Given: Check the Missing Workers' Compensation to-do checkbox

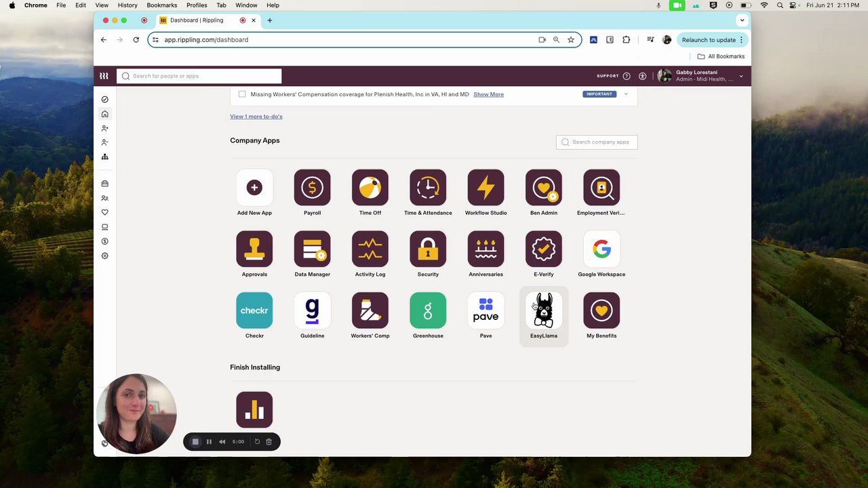Looking at the screenshot, I should click(x=242, y=94).
